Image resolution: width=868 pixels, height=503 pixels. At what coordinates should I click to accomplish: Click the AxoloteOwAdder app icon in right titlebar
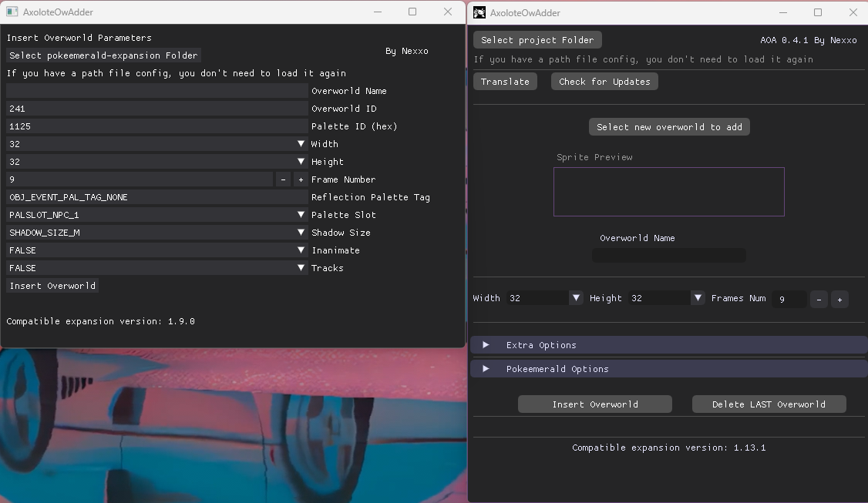(x=479, y=12)
